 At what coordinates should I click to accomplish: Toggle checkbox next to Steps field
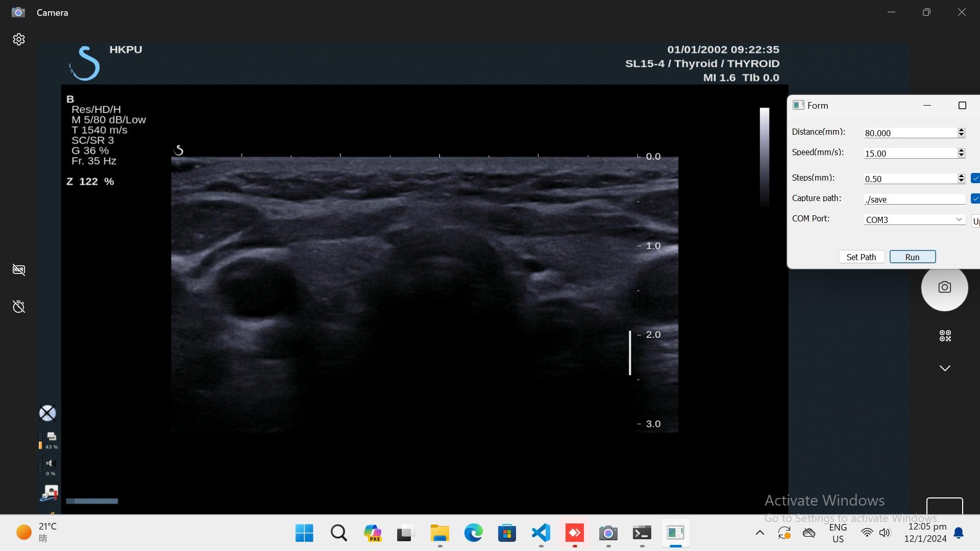click(x=975, y=178)
